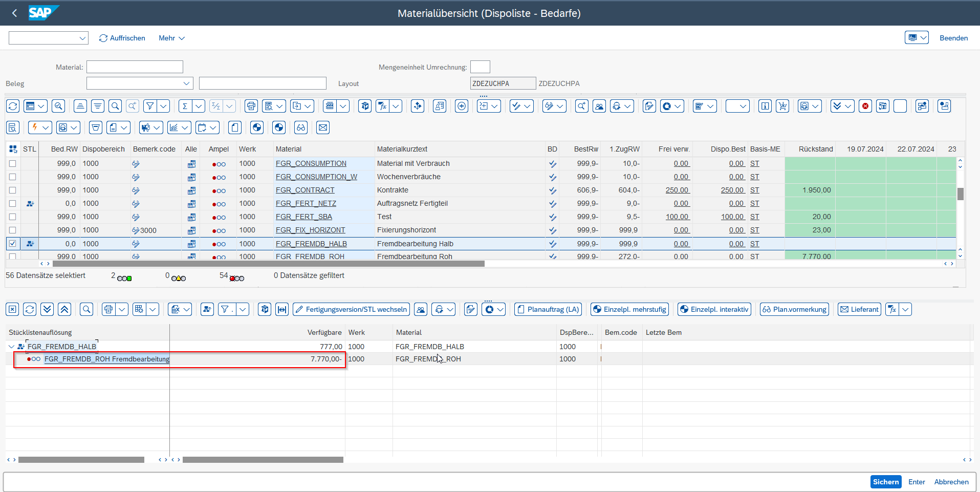The width and height of the screenshot is (980, 492).
Task: Click the print icon in the upper toolbar
Action: coord(251,106)
